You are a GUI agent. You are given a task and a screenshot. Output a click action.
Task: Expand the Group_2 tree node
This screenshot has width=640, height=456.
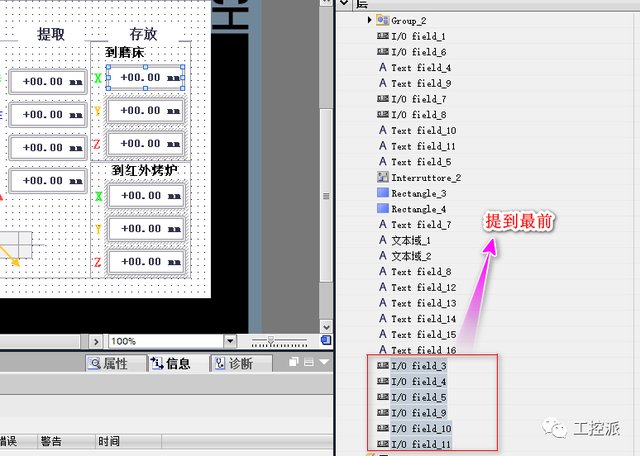coord(369,20)
